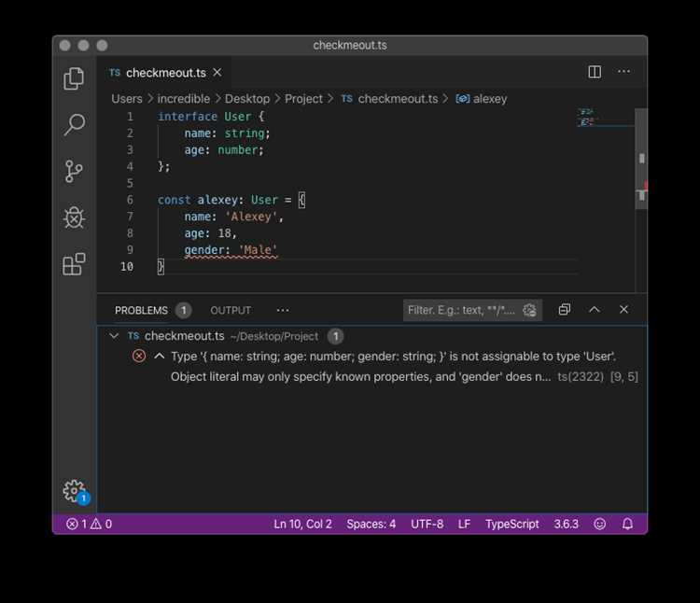
Task: Close the bottom panel
Action: [x=623, y=310]
